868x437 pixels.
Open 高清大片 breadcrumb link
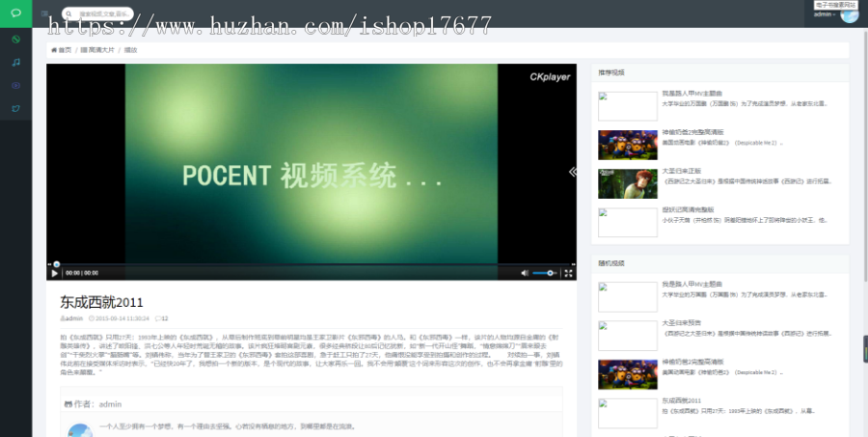click(97, 50)
